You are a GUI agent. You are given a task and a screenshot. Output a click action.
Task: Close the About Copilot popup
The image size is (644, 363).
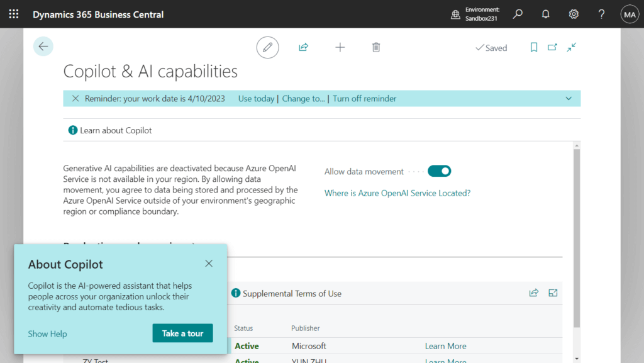209,264
